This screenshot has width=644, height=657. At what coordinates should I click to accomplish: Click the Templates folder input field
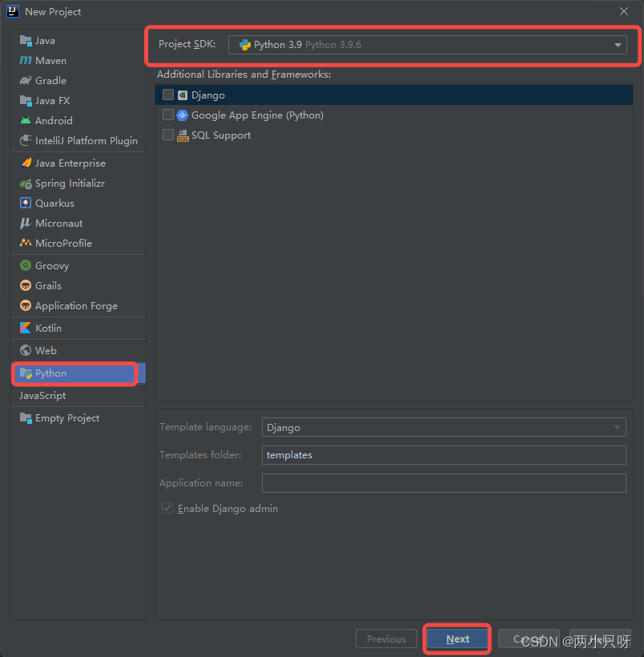(444, 455)
